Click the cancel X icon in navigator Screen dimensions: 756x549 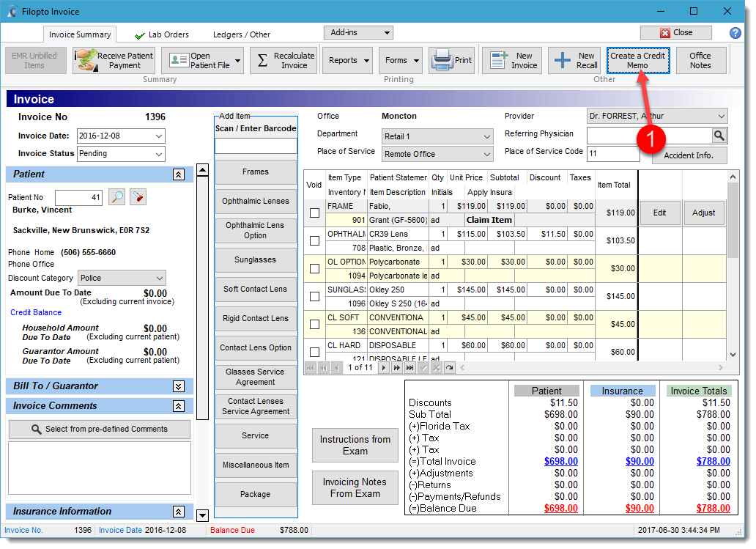(437, 368)
